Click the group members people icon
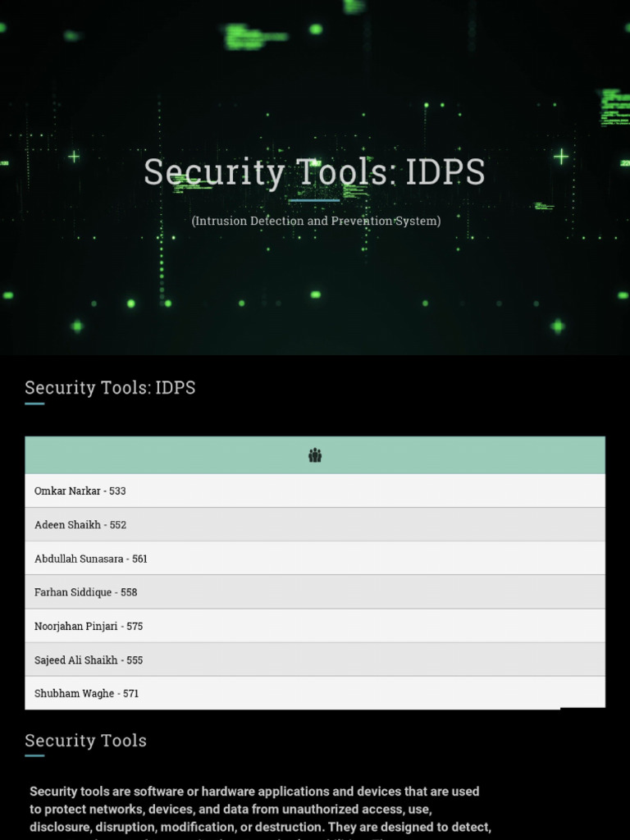Viewport: 630px width, 840px height. point(315,455)
